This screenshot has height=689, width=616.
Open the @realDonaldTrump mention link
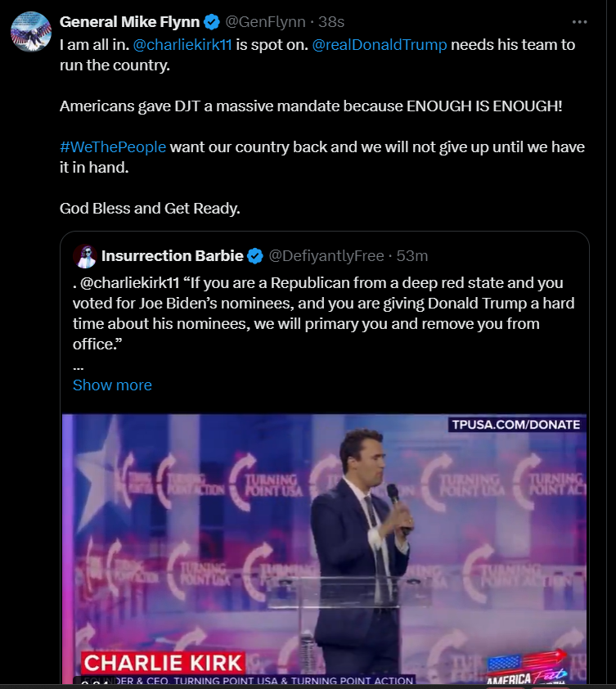pyautogui.click(x=380, y=44)
